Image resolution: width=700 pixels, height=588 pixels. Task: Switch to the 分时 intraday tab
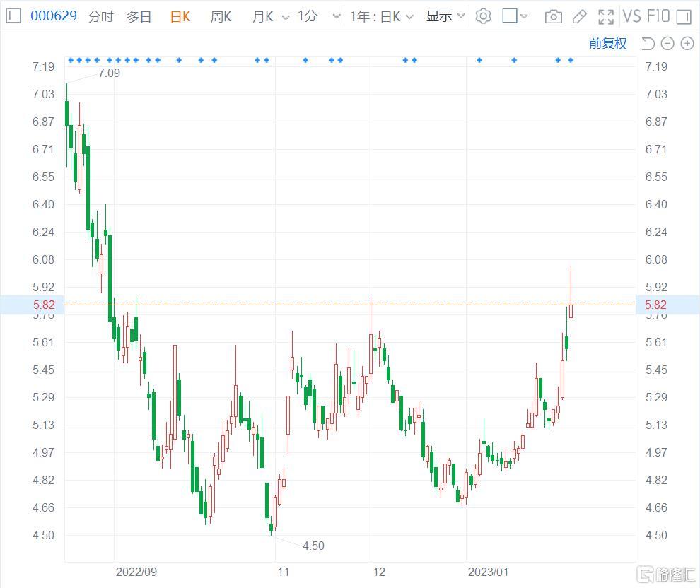coord(101,16)
